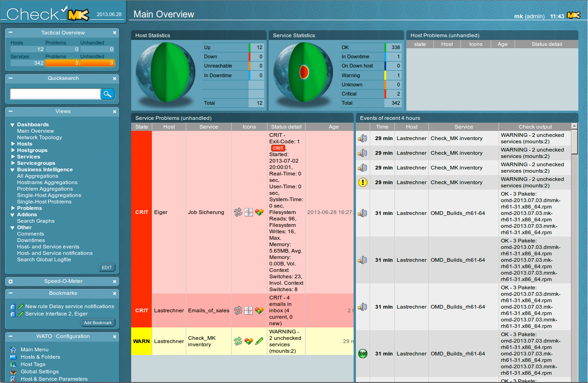Minimize the WATO Configuration snapin
The width and height of the screenshot is (588, 383).
tap(11, 336)
